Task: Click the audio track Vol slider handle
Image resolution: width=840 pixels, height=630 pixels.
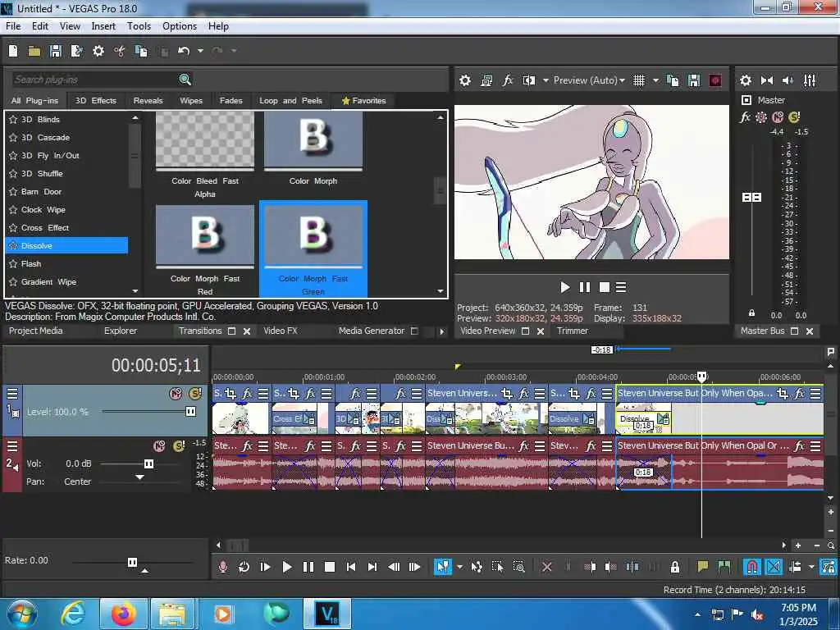Action: [x=149, y=463]
